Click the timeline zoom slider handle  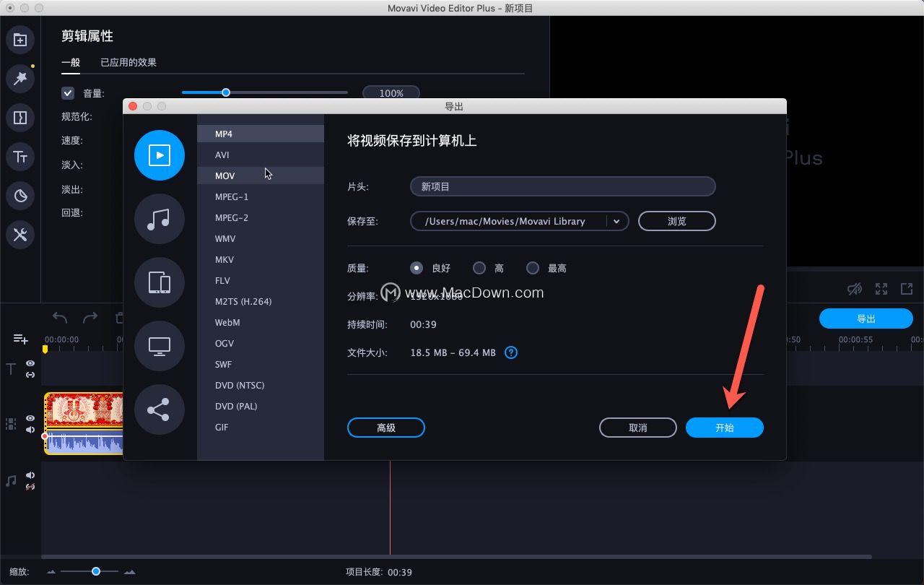96,571
